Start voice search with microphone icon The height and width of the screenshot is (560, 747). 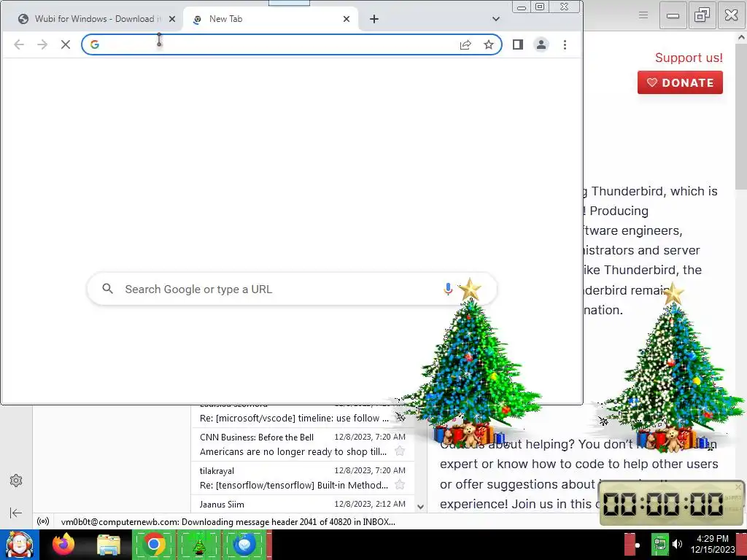pyautogui.click(x=448, y=289)
